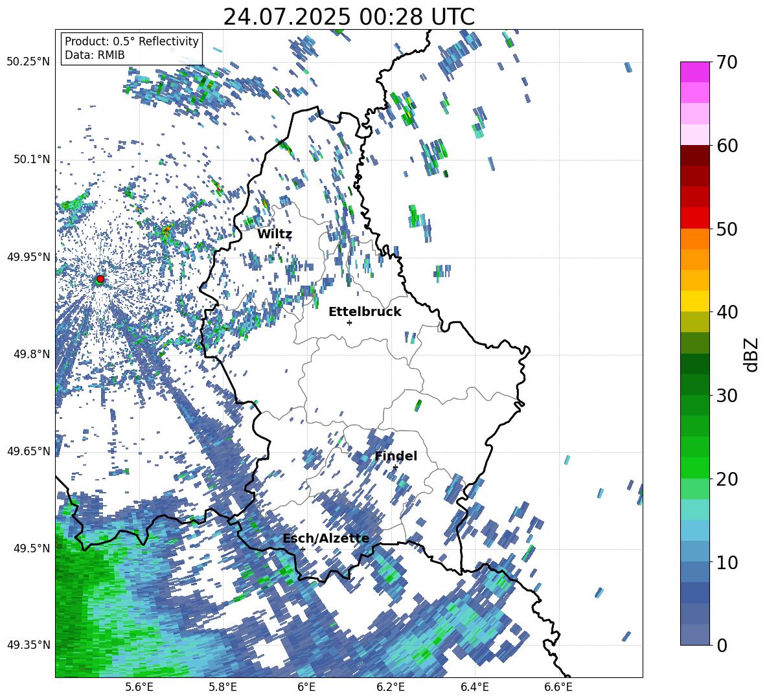This screenshot has width=767, height=700.
Task: Click the plus marker below Wiltz
Action: 279,245
